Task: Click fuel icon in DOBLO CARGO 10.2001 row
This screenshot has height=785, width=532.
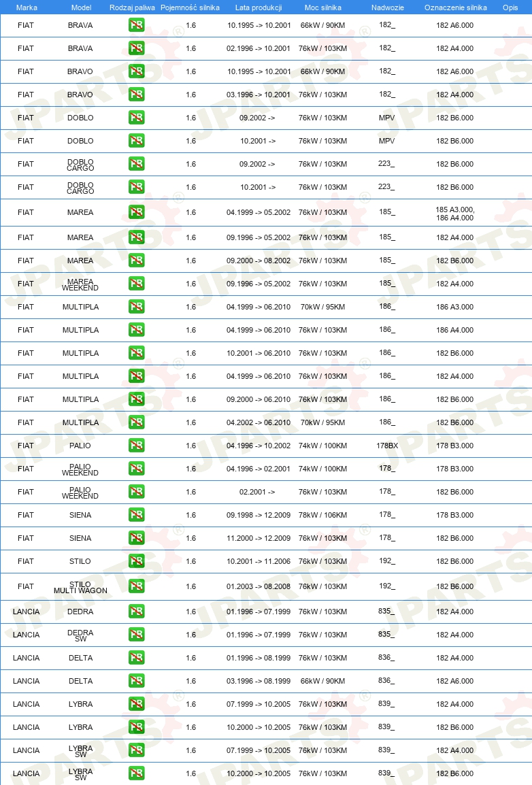Action: (136, 187)
